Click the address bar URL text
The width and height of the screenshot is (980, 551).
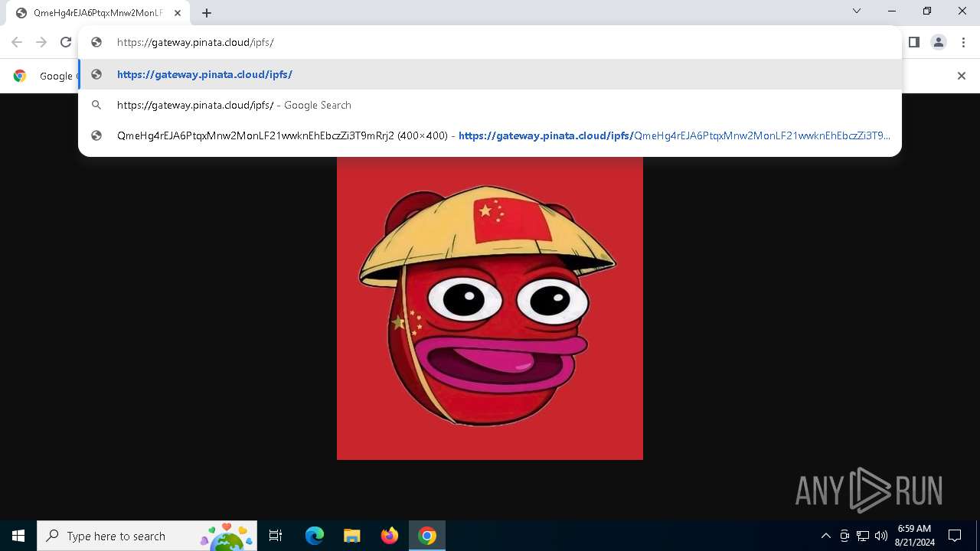(x=195, y=42)
